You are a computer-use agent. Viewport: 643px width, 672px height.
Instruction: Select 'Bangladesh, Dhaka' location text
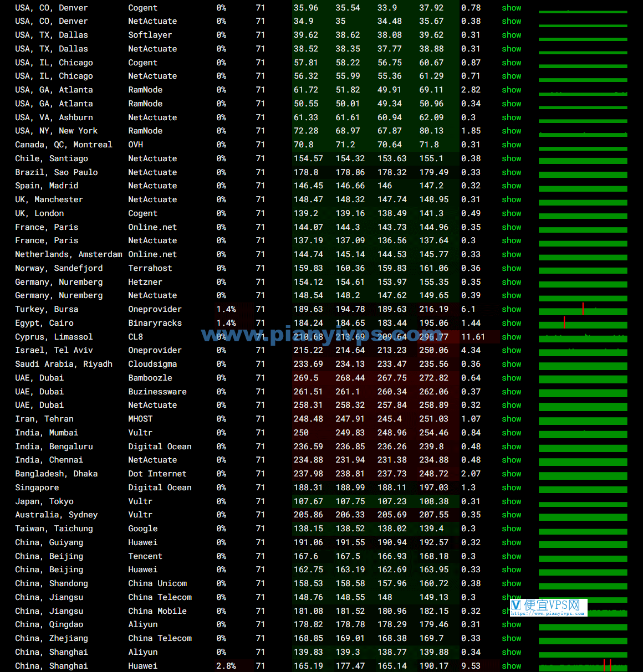click(x=57, y=474)
